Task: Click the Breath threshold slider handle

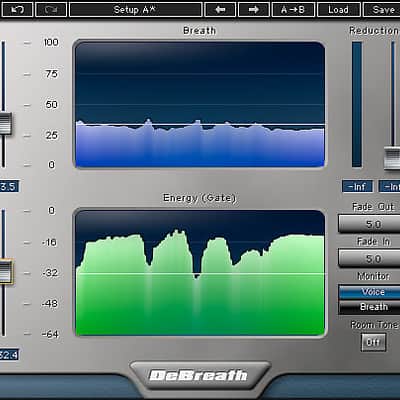Action: (x=5, y=124)
